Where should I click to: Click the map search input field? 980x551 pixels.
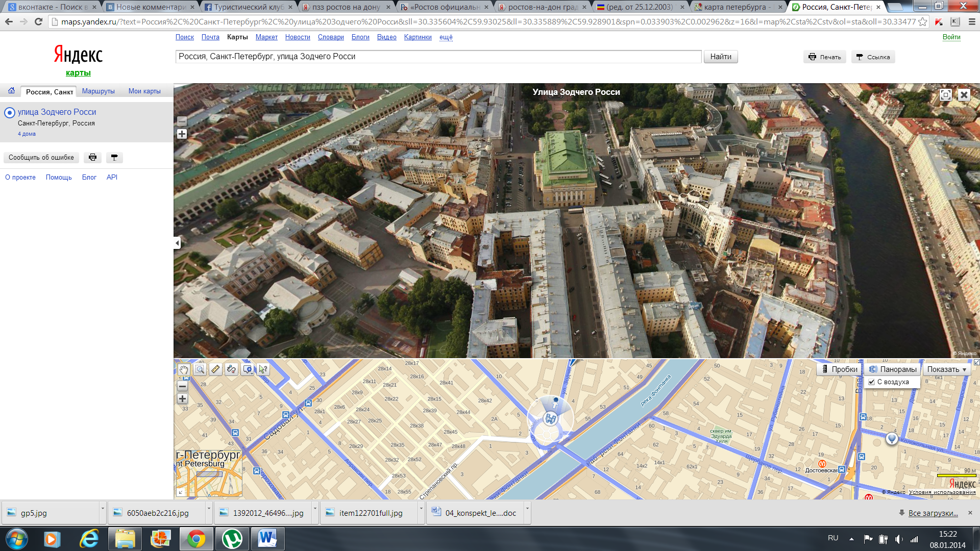point(438,57)
